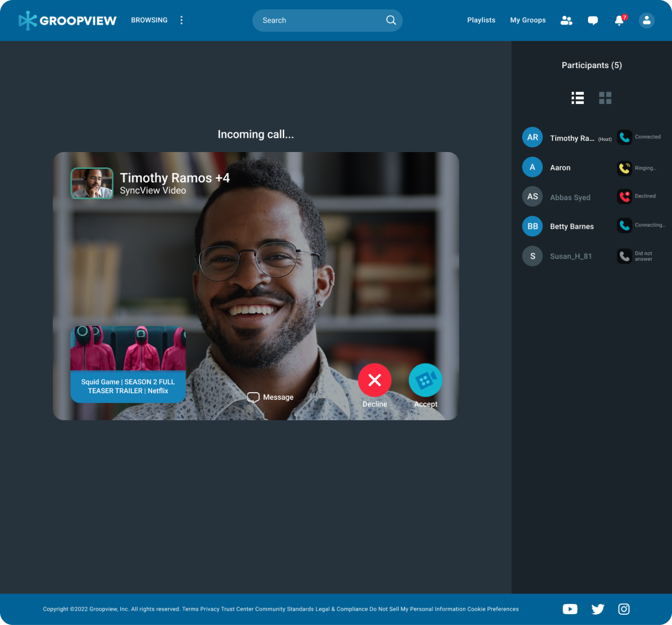Open the friends group icon
Image resolution: width=672 pixels, height=625 pixels.
pos(566,20)
